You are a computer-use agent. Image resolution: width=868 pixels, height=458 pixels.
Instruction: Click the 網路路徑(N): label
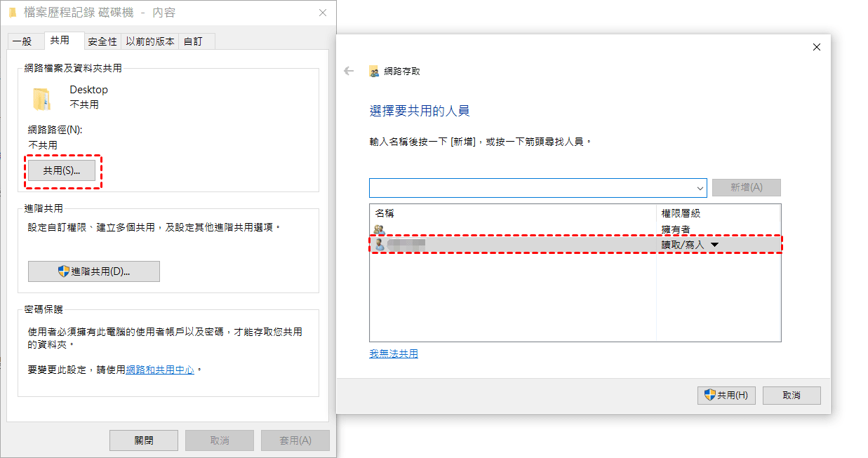[x=55, y=130]
